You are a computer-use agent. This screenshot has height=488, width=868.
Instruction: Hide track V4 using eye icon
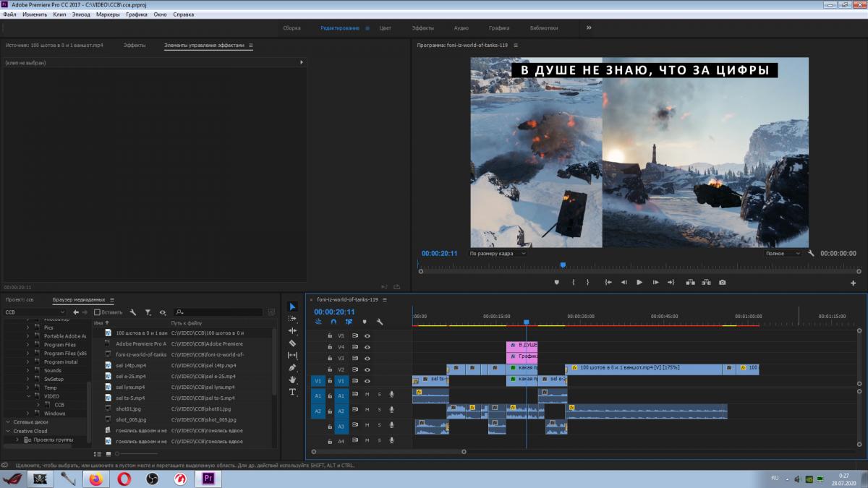click(367, 347)
